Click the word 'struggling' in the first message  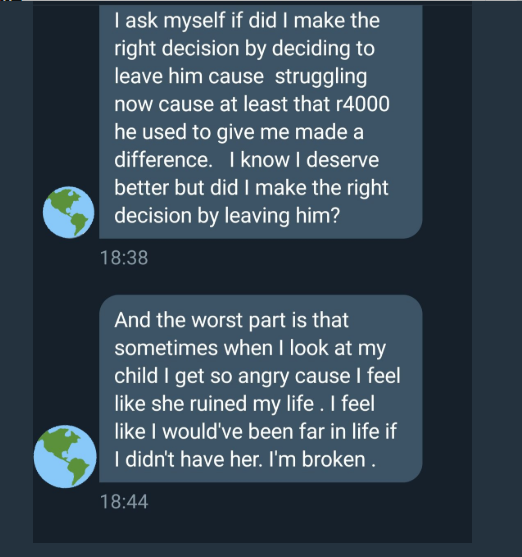click(321, 77)
